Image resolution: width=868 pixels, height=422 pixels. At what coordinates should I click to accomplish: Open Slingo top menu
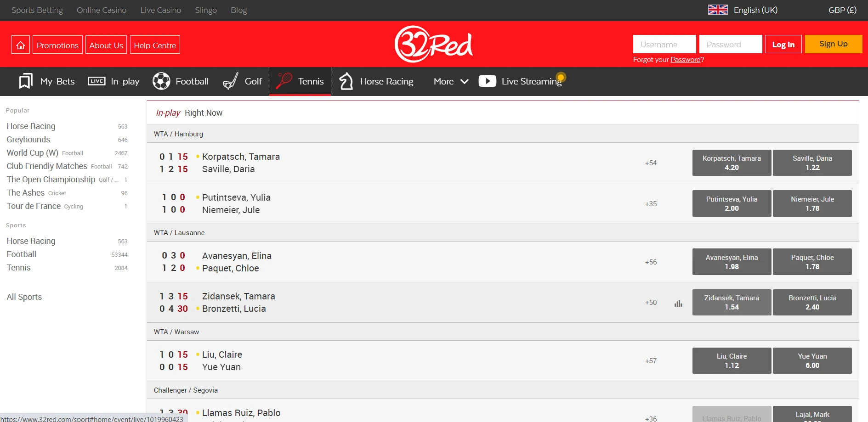tap(206, 10)
